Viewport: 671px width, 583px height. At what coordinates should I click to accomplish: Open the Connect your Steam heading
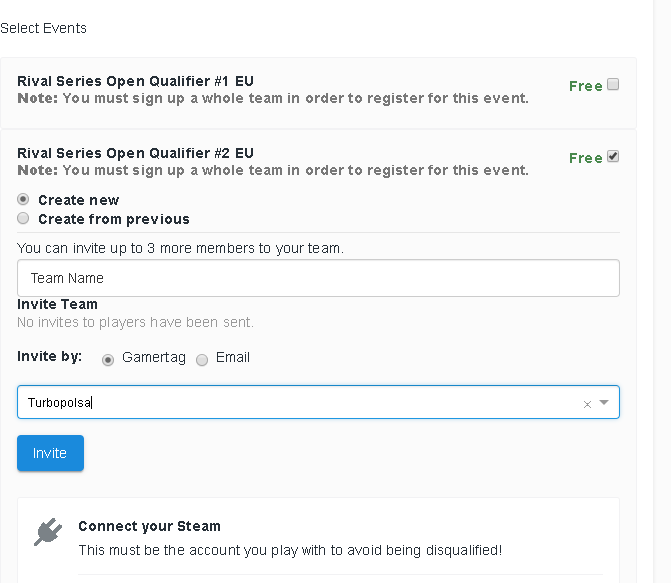click(x=149, y=526)
